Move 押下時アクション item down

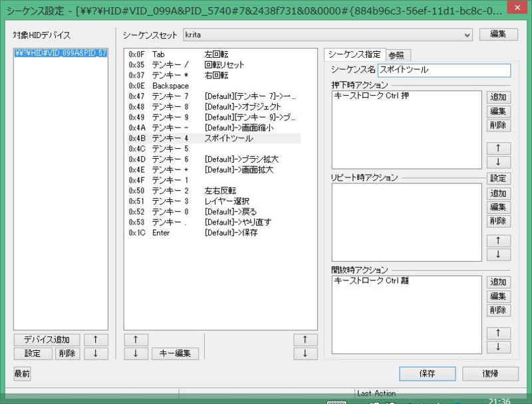498,162
